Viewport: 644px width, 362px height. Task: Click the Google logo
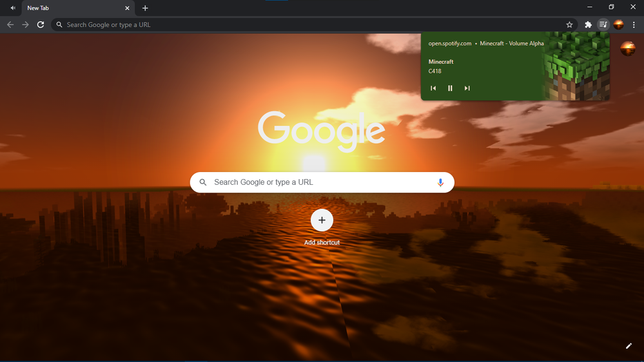322,131
